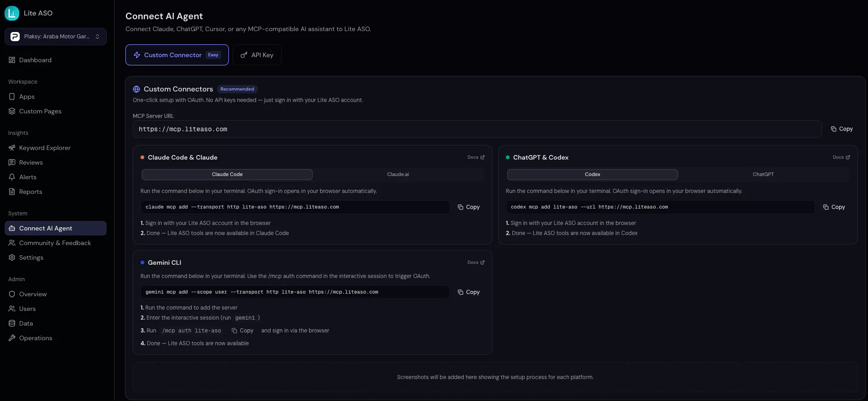This screenshot has width=868, height=401.
Task: Click the Custom Pages layers icon
Action: click(12, 111)
